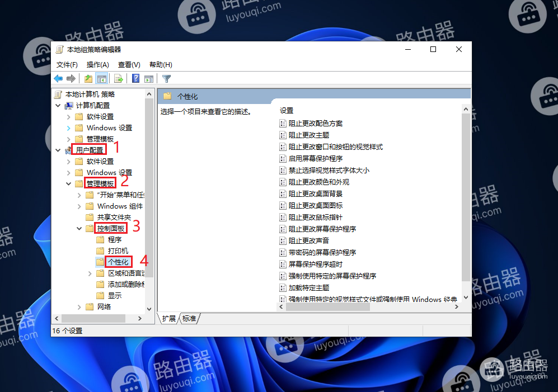
Task: Click the tree pane right scroll arrow
Action: [x=140, y=318]
